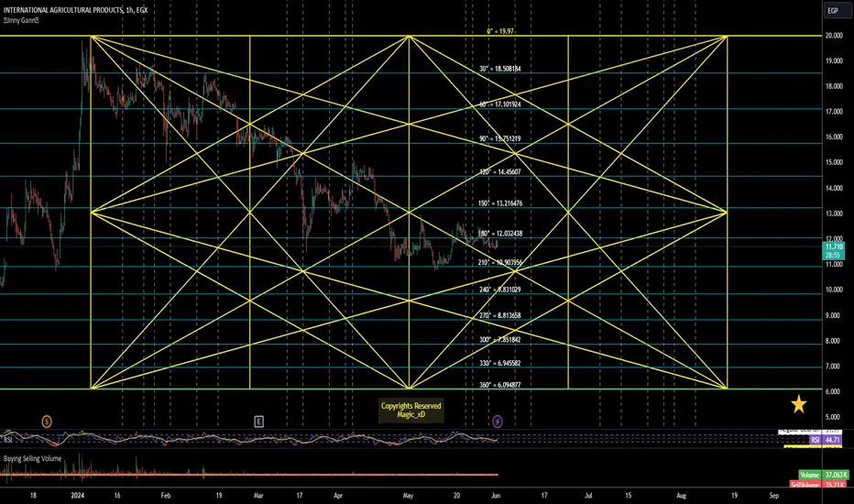The image size is (854, 504).
Task: Click 19.000 on the price scale
Action: click(x=834, y=61)
